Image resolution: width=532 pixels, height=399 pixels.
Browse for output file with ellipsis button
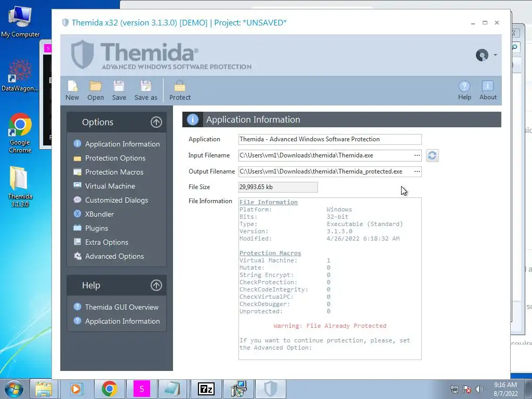[417, 171]
